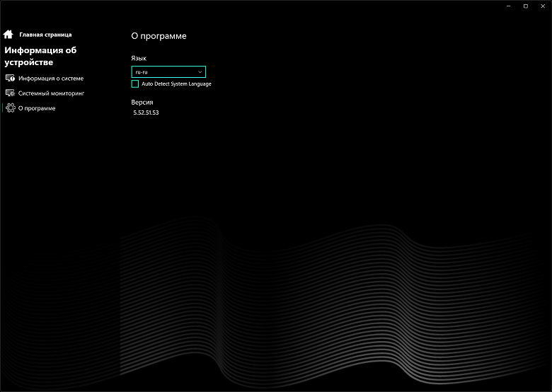Click version number 5.52.51.53
Screen dimensions: 552x392
[x=146, y=113]
